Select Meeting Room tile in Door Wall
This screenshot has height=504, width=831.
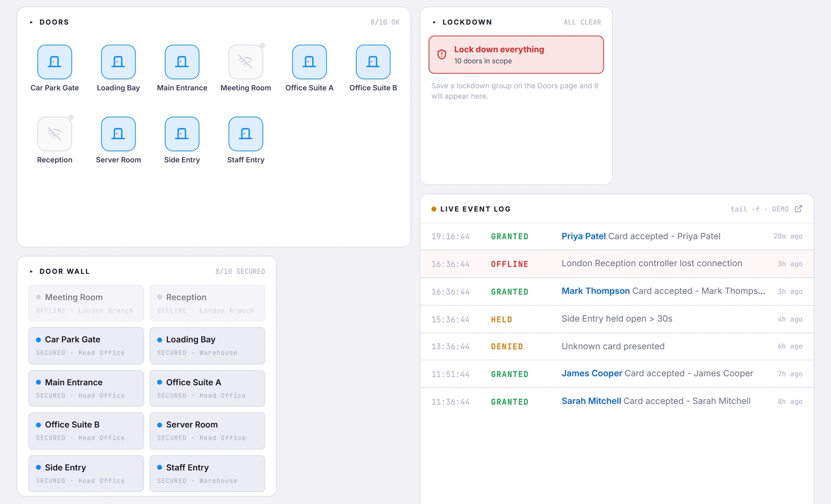86,303
